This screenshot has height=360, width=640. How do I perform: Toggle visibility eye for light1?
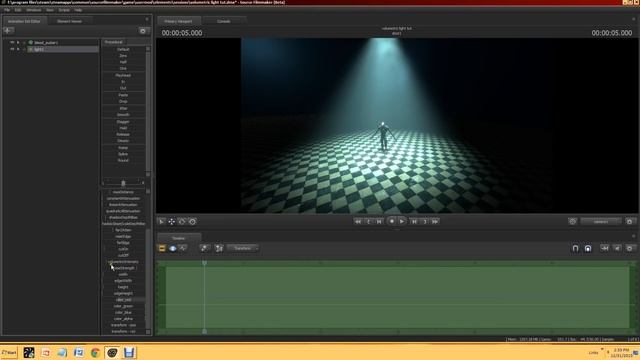(x=12, y=49)
